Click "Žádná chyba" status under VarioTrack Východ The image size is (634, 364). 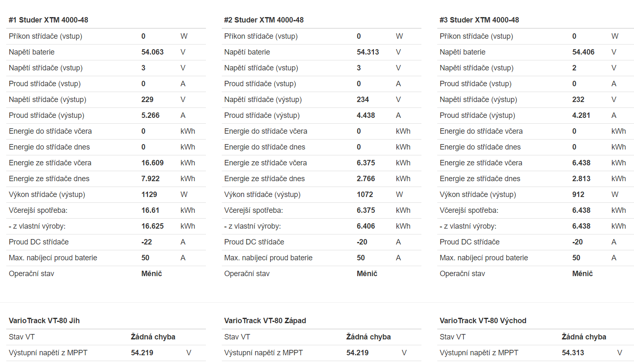pos(584,337)
